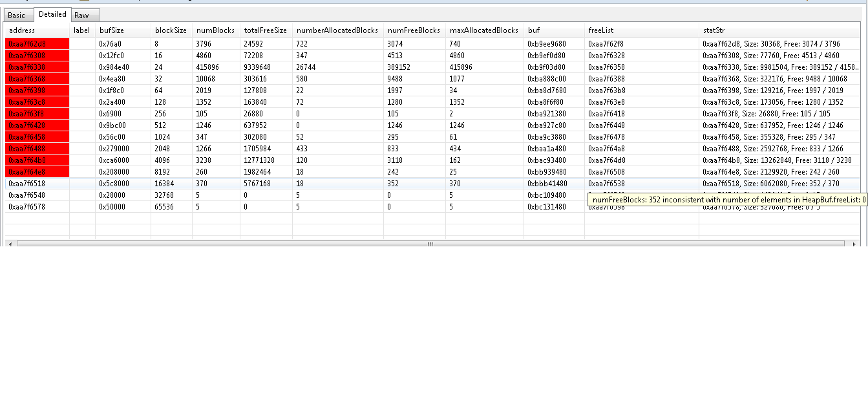868x419 pixels.
Task: Select red address cell 0xaa7f62d8
Action: pos(37,44)
